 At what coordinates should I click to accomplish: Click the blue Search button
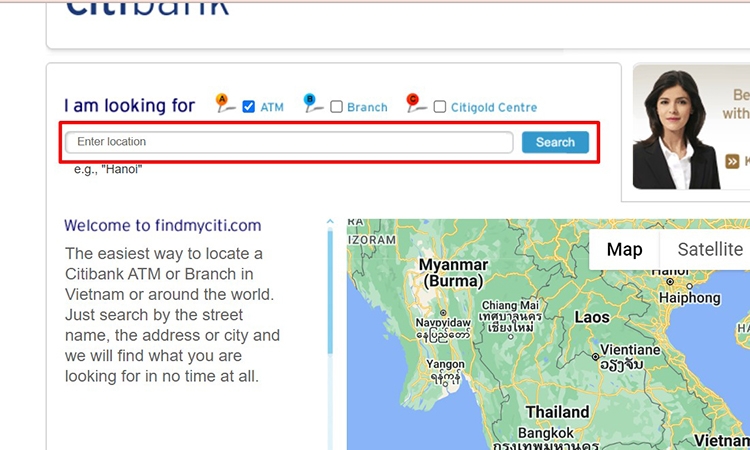[x=555, y=142]
